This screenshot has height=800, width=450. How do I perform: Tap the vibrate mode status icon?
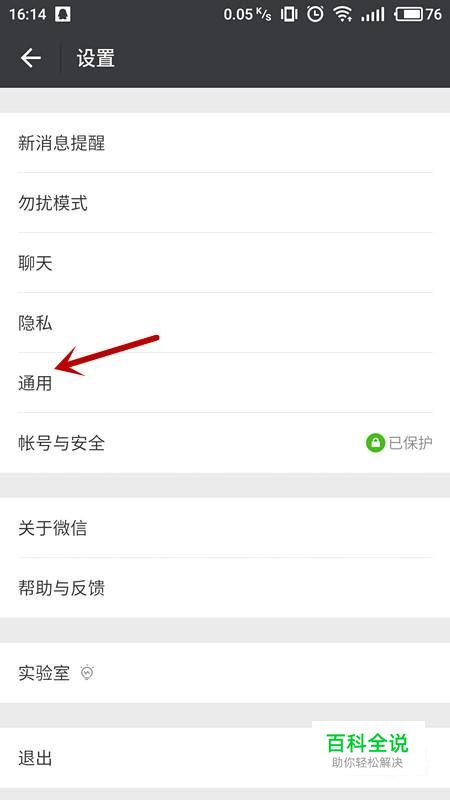pos(289,14)
